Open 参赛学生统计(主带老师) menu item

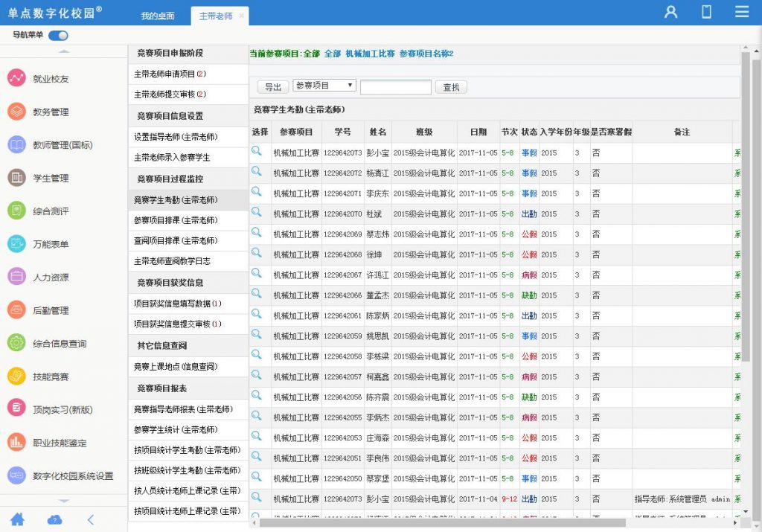pyautogui.click(x=188, y=429)
